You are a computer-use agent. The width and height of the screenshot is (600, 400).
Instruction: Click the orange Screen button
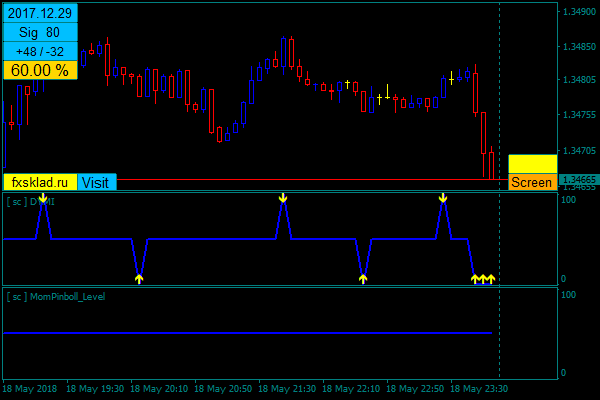(532, 182)
